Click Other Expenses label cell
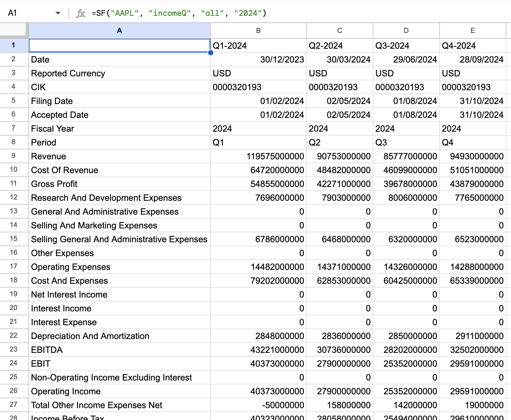Viewport: 511px width, 420px height. tap(120, 253)
